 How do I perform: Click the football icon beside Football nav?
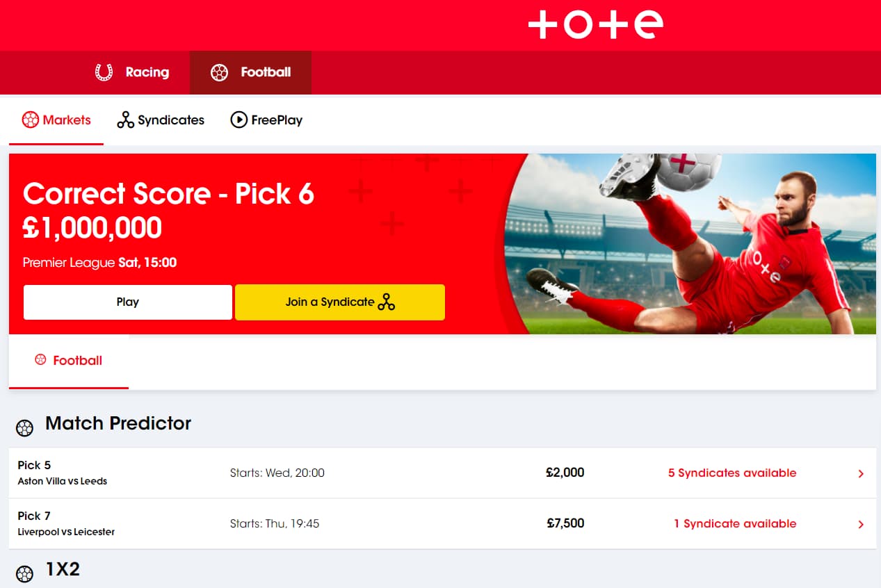tap(219, 72)
